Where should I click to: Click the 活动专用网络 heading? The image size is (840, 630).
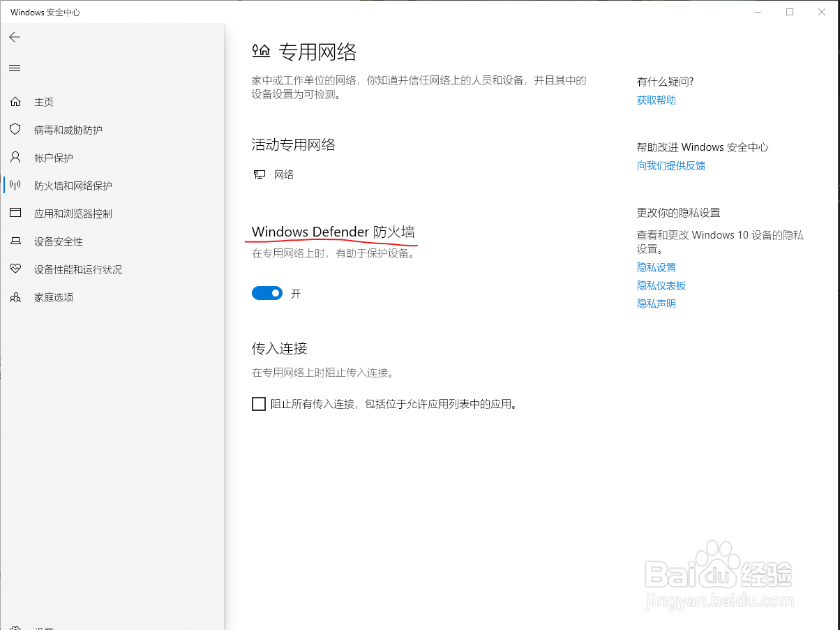click(294, 144)
